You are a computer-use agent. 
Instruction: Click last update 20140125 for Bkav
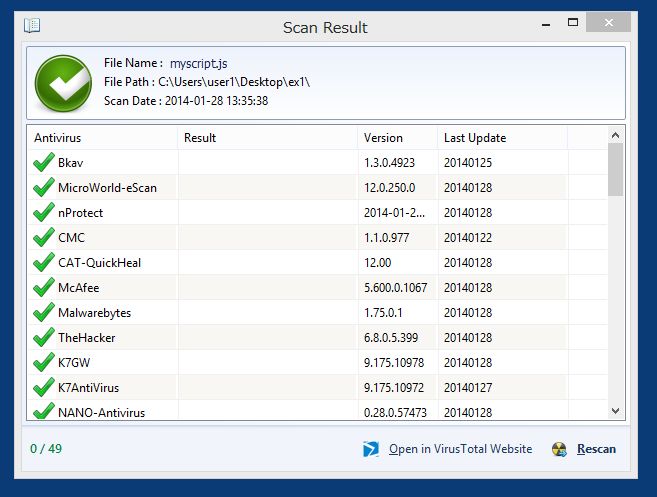pyautogui.click(x=468, y=163)
